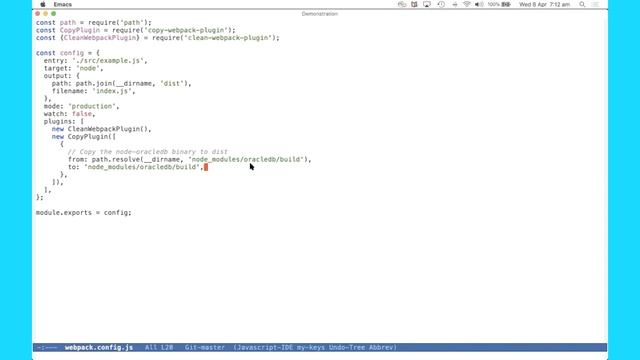Click the 'dist' string in path.join
Screen dimensions: 640x360
click(x=172, y=84)
